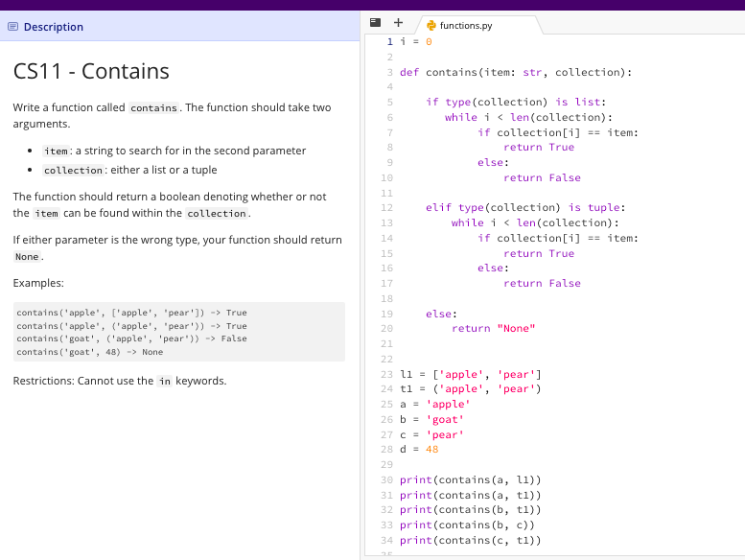Click line 27 "c = 'pear'"

coord(431,434)
